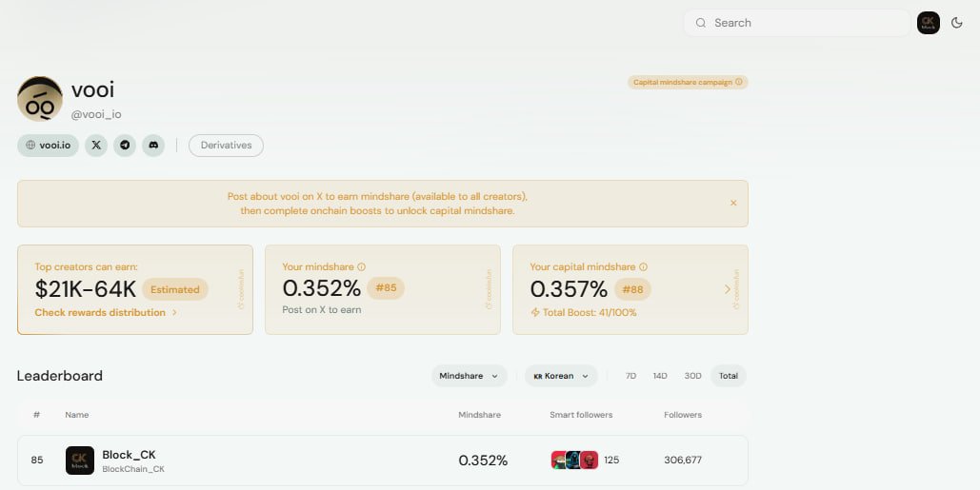Click the $21K-64K earnings value

pyautogui.click(x=86, y=289)
